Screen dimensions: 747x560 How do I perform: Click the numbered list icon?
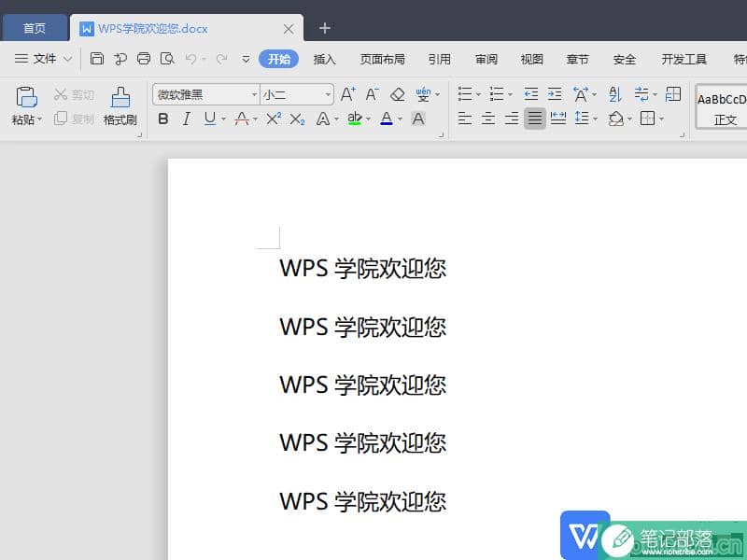tap(497, 94)
